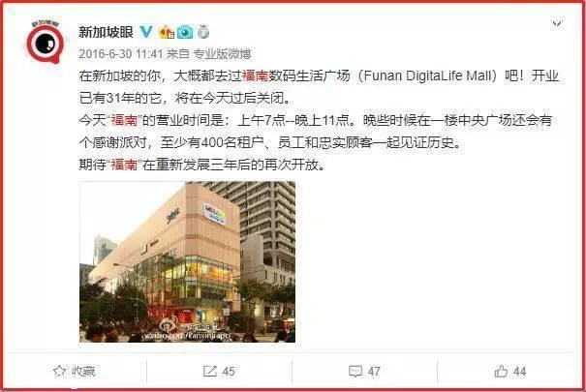Click the 专业版微博 source link

pyautogui.click(x=222, y=54)
